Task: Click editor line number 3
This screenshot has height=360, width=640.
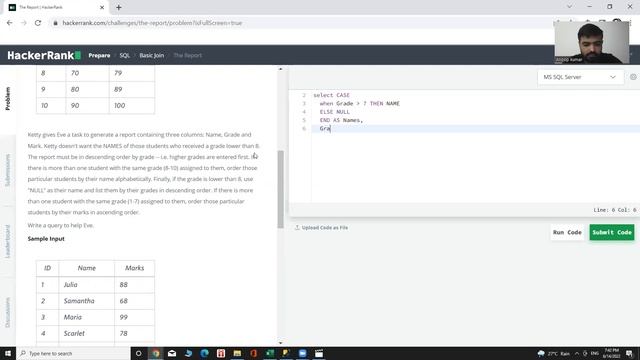Action: click(304, 104)
